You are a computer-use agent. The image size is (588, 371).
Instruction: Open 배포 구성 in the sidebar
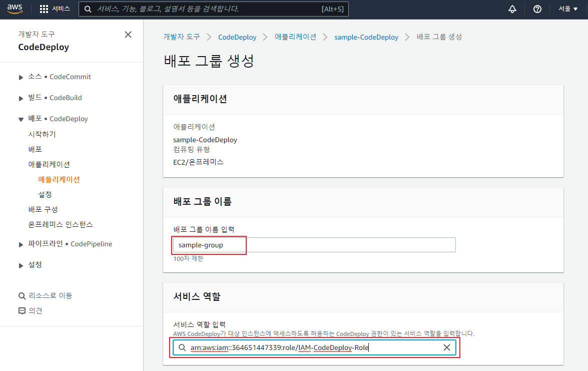pos(43,209)
